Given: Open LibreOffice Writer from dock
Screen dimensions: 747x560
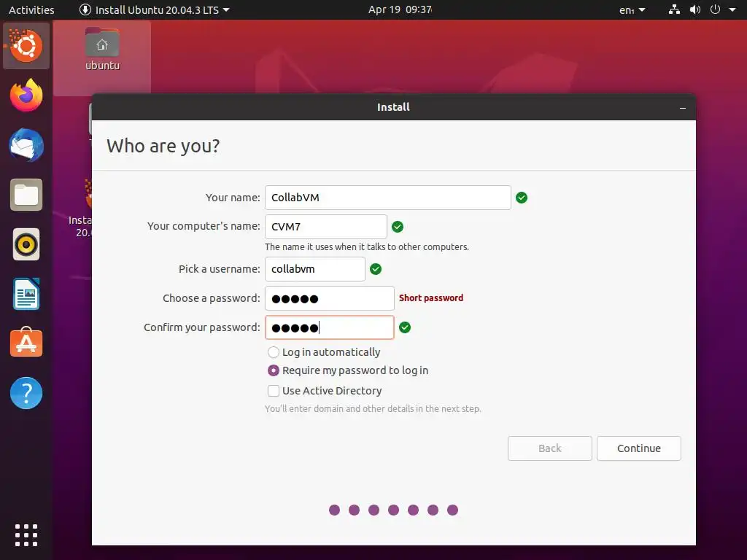Looking at the screenshot, I should click(26, 294).
